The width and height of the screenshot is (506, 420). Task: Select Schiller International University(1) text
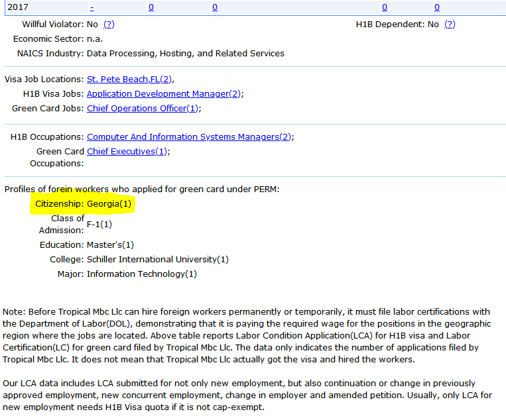[158, 260]
